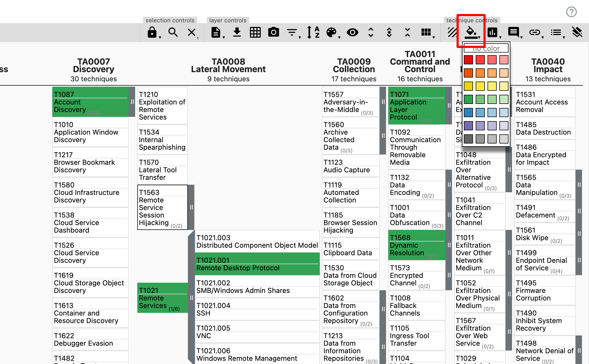The width and height of the screenshot is (589, 364).
Task: Click the lock multi-technique selection icon
Action: pos(152,32)
